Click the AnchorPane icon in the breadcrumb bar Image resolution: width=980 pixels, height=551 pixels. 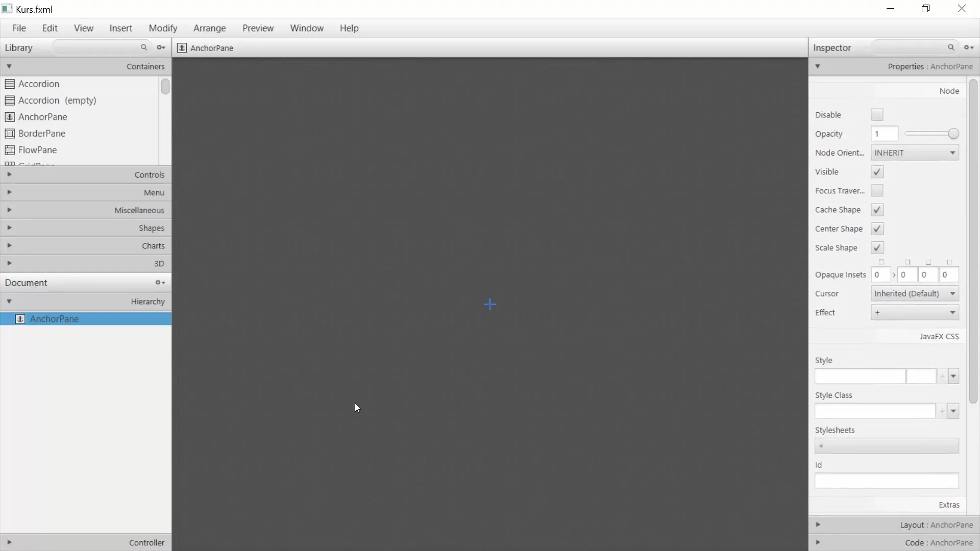[x=182, y=48]
